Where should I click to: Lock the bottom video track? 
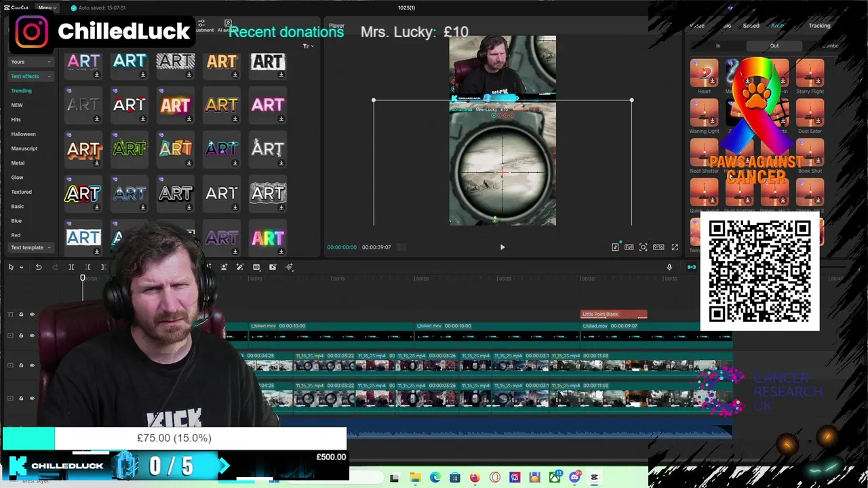coord(21,398)
